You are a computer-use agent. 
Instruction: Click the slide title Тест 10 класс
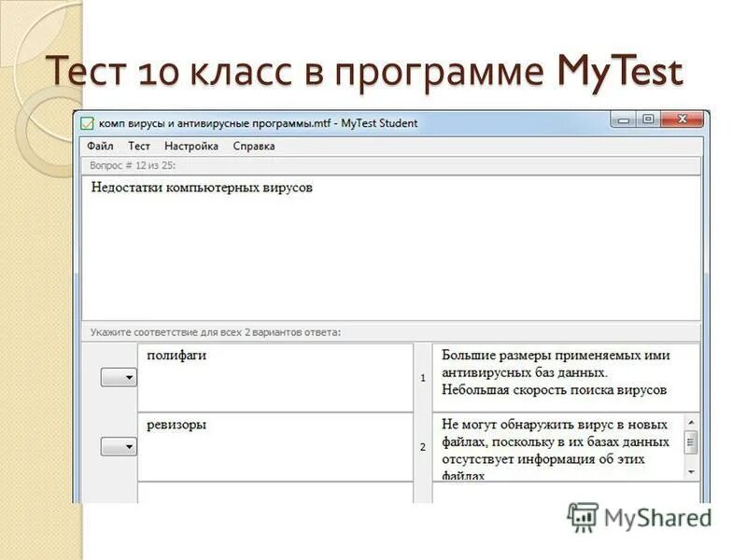tap(364, 72)
